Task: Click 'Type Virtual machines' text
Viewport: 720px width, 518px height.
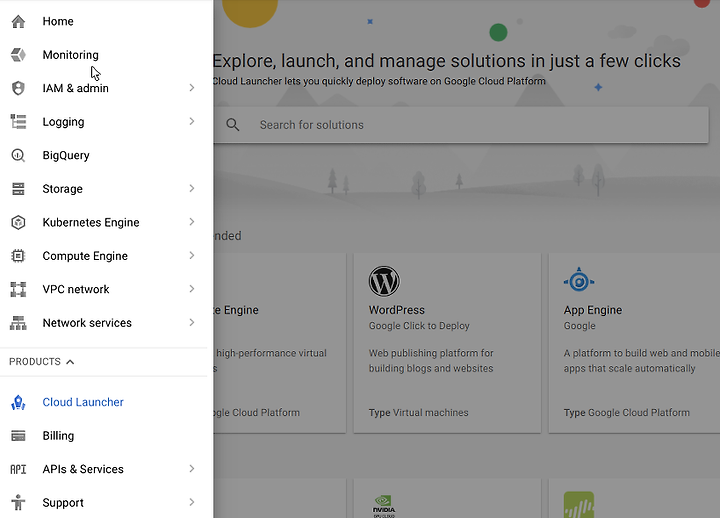Action: pos(419,412)
